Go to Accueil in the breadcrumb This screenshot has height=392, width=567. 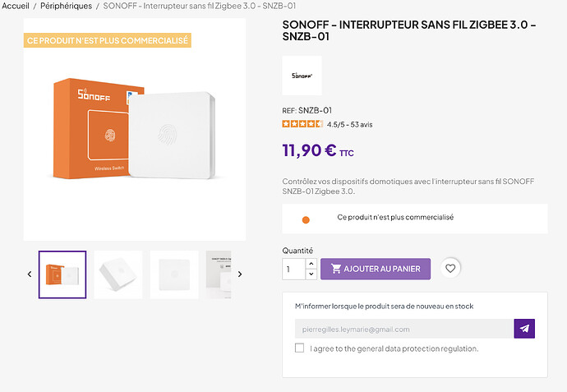point(16,6)
